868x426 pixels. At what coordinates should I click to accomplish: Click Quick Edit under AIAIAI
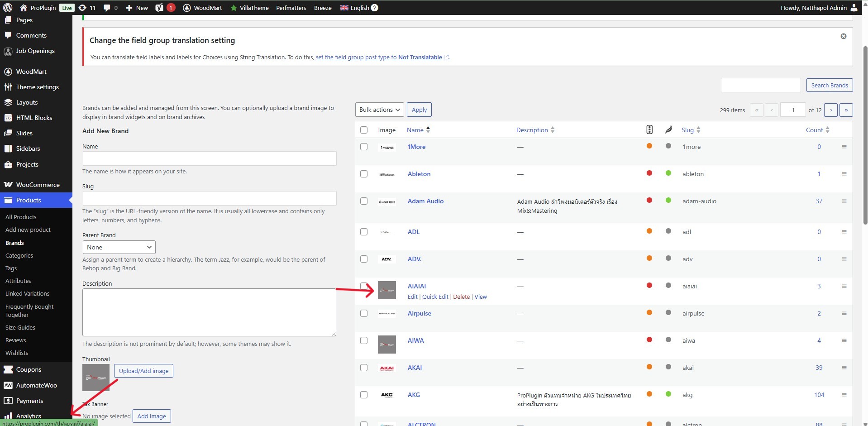[x=435, y=297]
